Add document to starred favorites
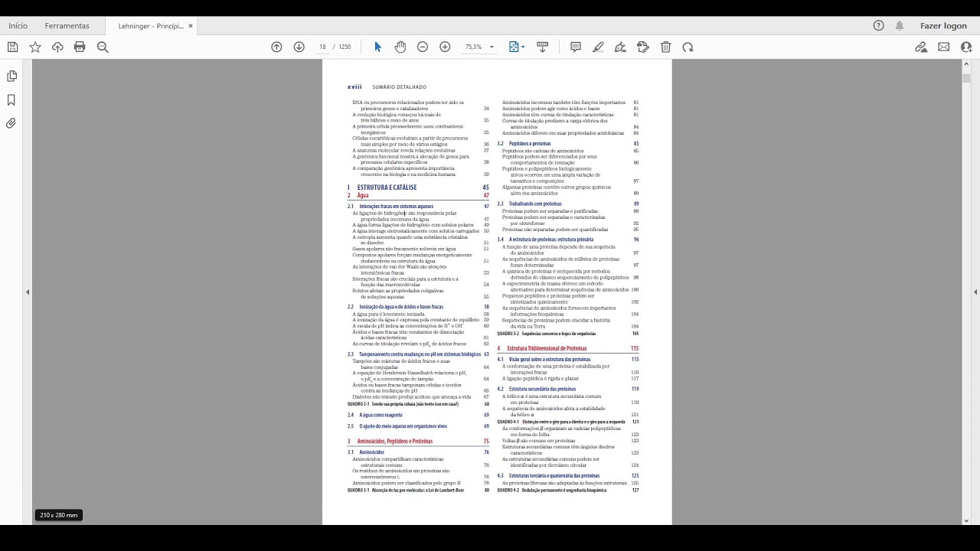Screen dimensions: 980x551 tap(35, 47)
